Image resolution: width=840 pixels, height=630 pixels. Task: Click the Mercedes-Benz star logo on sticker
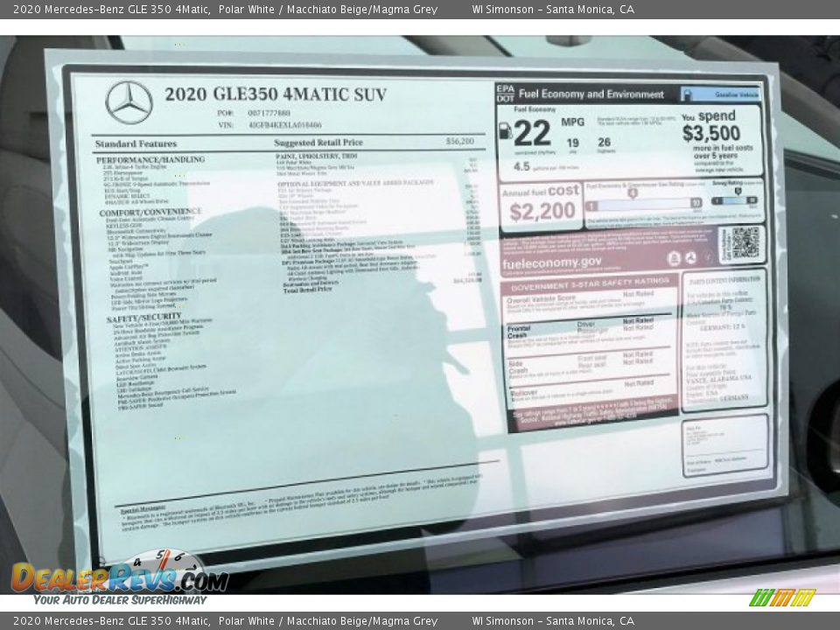pyautogui.click(x=129, y=103)
